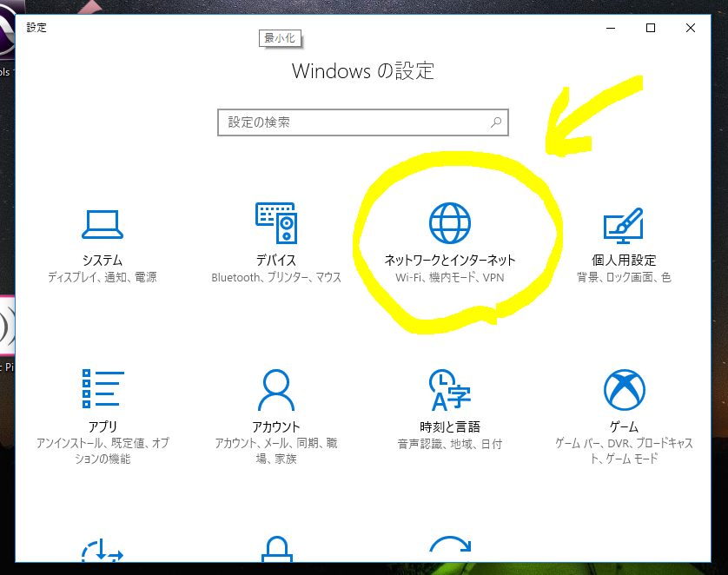Click the デバイス label

coord(276,260)
